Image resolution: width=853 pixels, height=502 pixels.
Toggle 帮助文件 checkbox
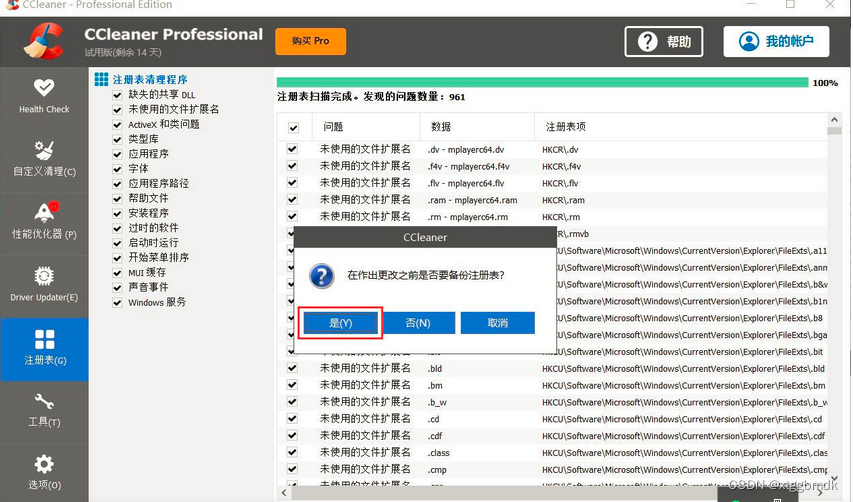117,199
